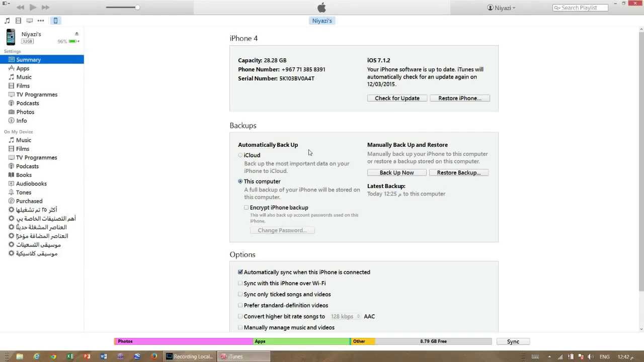Select Summary in Settings sidebar
This screenshot has height=362, width=644.
[x=42, y=59]
